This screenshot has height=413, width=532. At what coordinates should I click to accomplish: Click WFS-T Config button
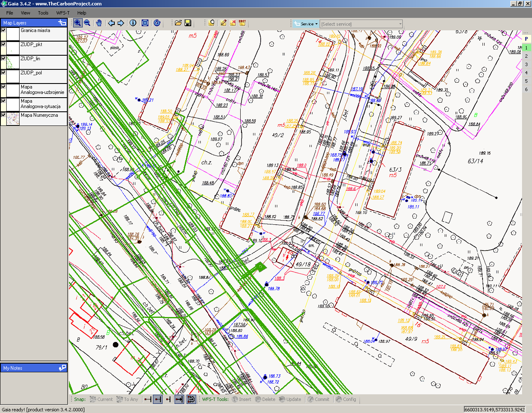346,399
